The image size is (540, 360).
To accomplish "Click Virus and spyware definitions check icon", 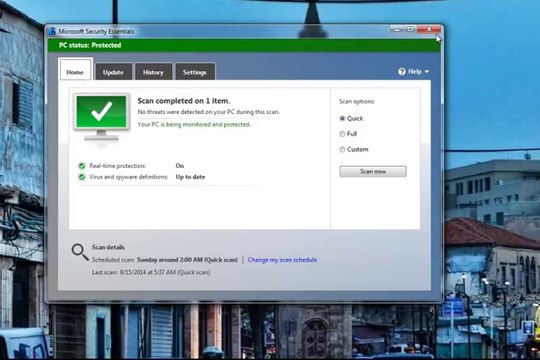I will coord(82,177).
